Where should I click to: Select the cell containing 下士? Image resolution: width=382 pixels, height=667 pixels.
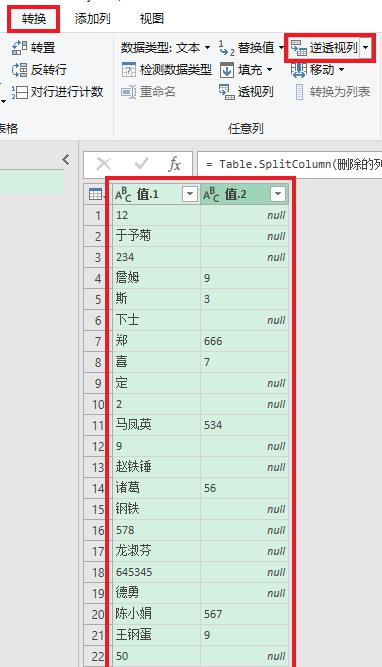156,320
